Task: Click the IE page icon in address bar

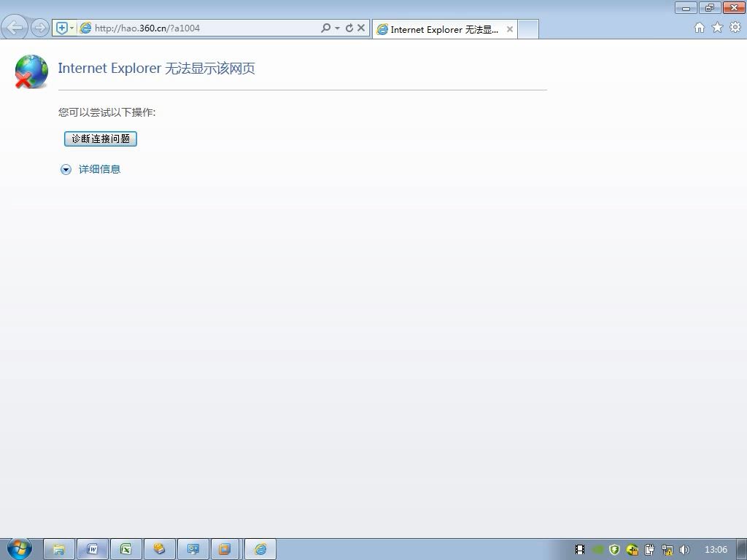Action: tap(86, 28)
